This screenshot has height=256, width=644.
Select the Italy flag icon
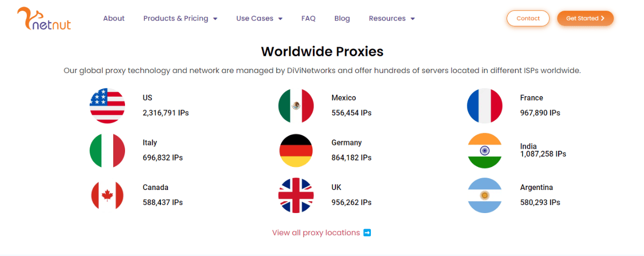[107, 151]
